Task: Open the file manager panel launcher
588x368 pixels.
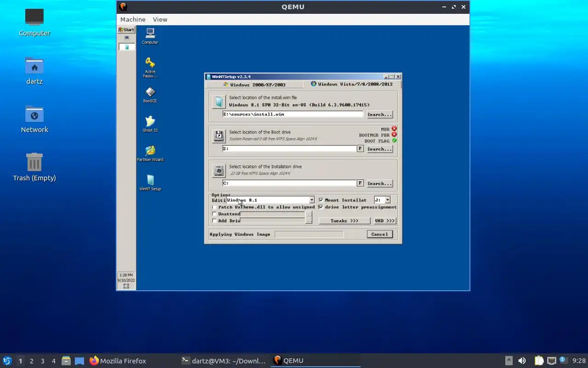Action: [66, 361]
